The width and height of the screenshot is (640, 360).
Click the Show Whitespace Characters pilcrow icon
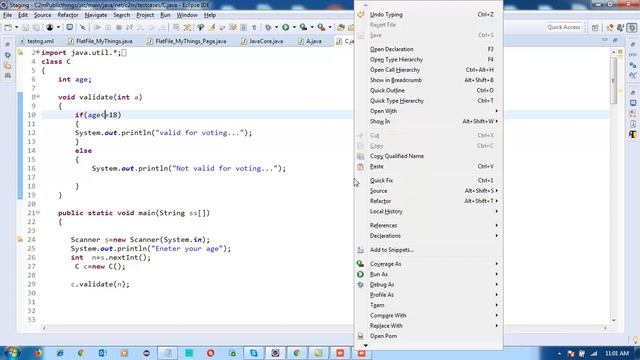point(254,27)
